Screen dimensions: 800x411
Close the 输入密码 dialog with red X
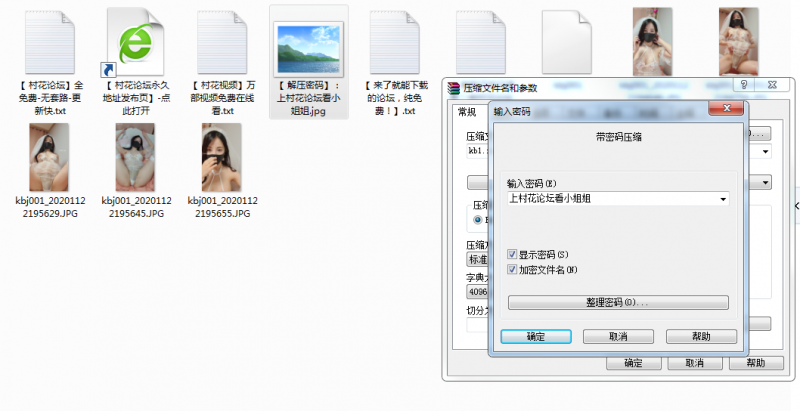(725, 110)
